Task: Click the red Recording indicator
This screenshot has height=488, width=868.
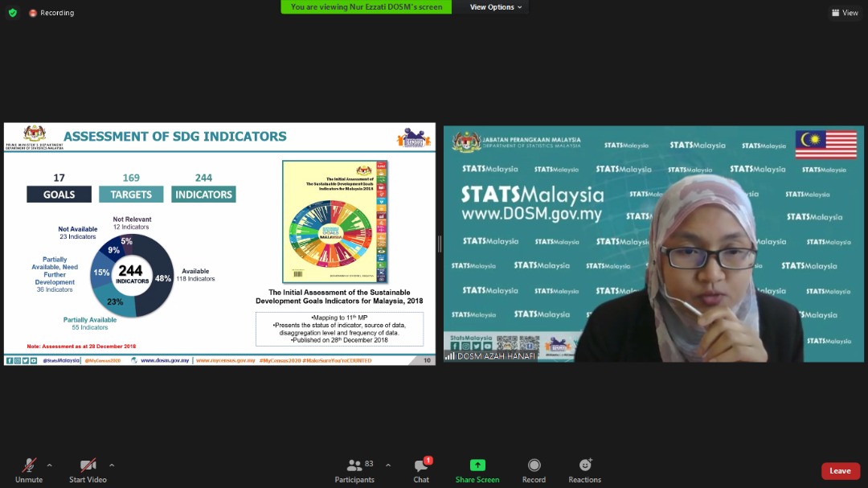Action: pyautogui.click(x=51, y=13)
